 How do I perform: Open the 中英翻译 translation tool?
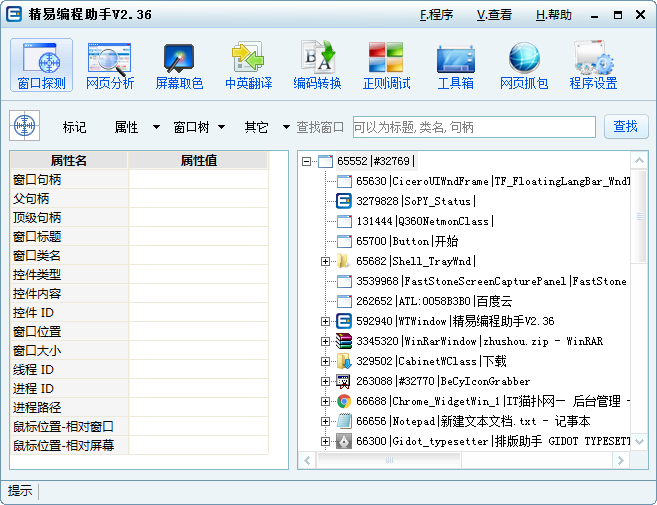(248, 65)
